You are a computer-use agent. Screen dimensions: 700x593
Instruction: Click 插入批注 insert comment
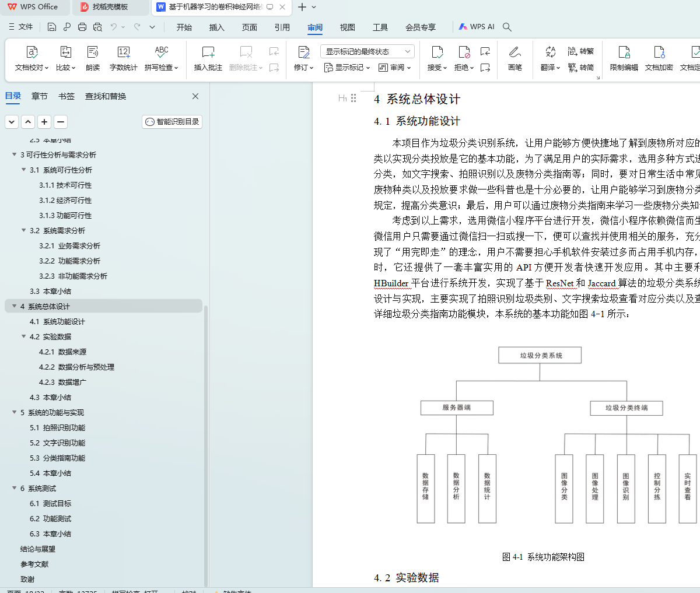(x=208, y=59)
